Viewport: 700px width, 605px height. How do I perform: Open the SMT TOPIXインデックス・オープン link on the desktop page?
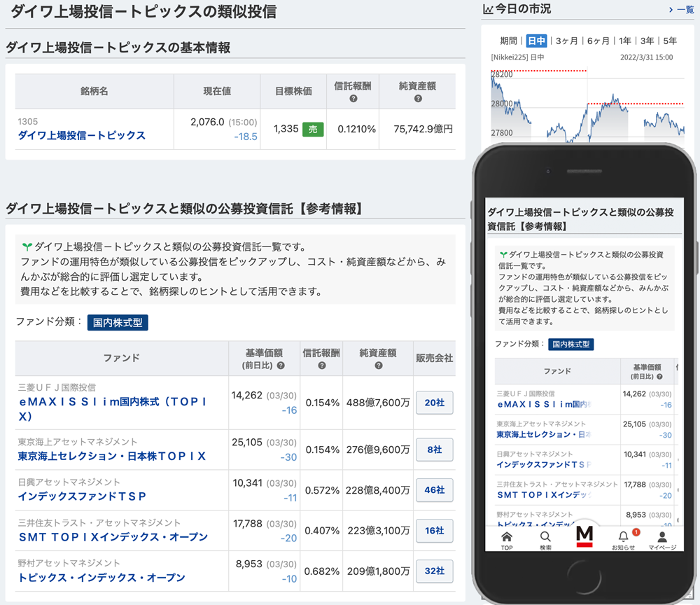[113, 537]
